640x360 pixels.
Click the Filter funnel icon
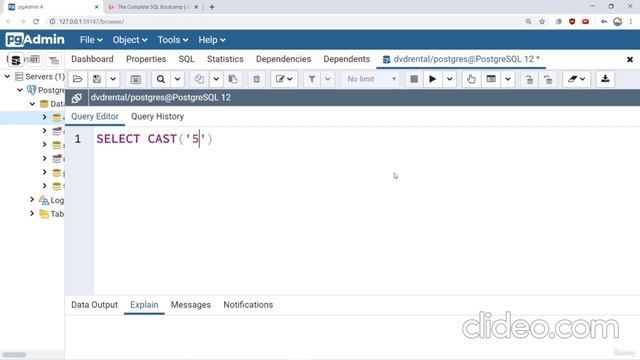[x=312, y=79]
